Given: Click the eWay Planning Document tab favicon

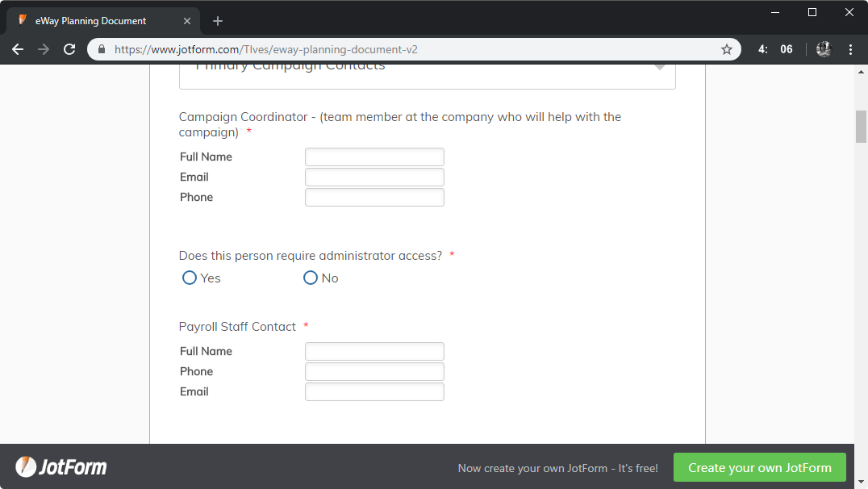Looking at the screenshot, I should [x=21, y=20].
